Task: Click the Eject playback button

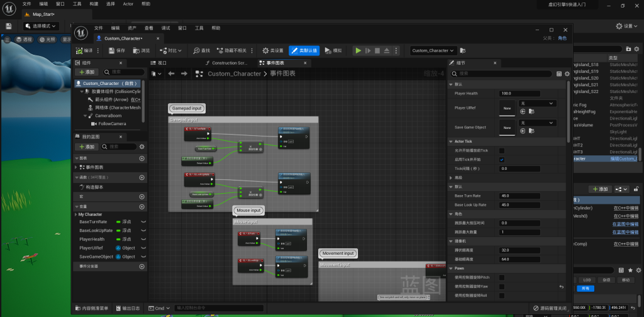Action: click(x=387, y=50)
